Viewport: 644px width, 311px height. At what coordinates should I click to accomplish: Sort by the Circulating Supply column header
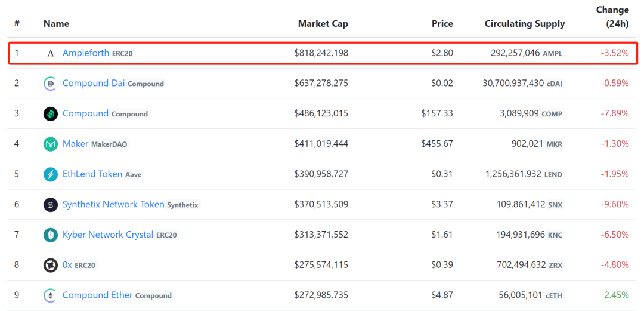coord(525,24)
